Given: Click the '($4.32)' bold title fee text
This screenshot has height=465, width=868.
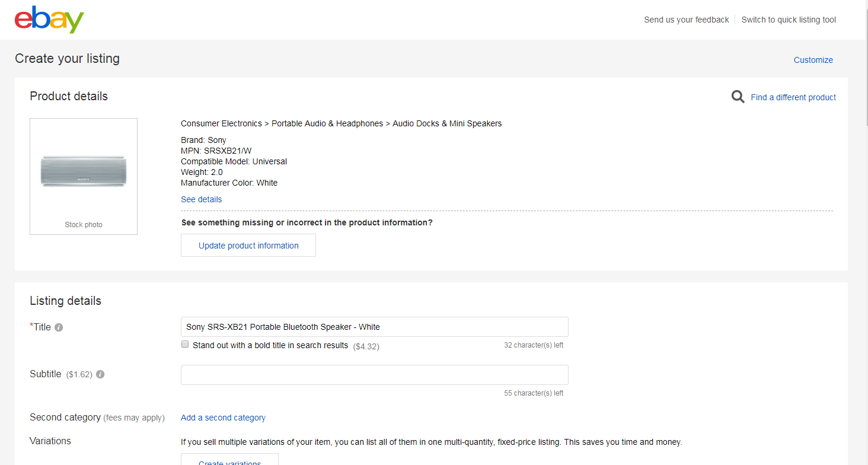Looking at the screenshot, I should point(366,346).
